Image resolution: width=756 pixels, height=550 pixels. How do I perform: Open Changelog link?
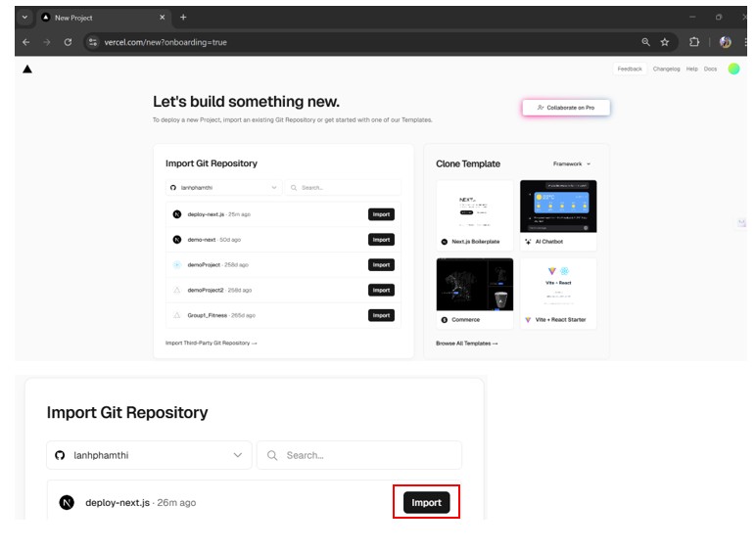666,69
